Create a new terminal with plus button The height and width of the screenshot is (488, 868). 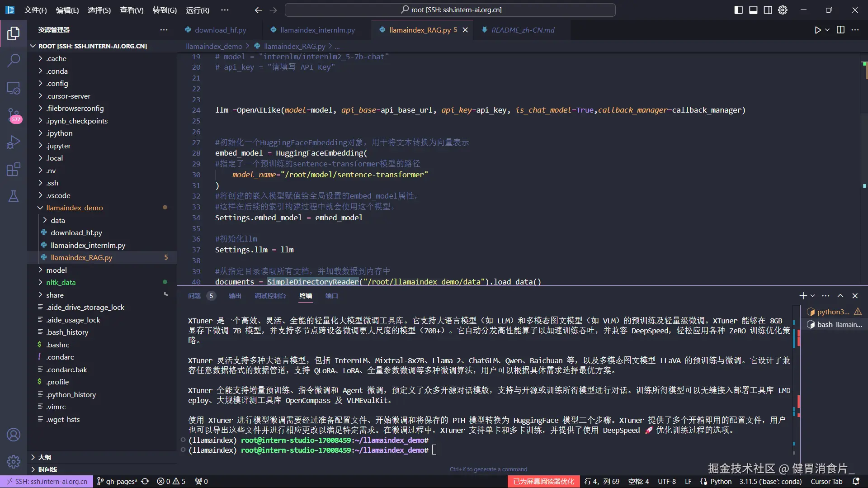(803, 296)
